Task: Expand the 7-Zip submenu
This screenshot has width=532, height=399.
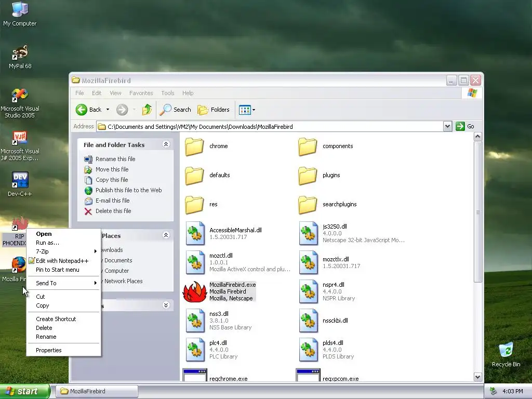Action: (x=63, y=251)
